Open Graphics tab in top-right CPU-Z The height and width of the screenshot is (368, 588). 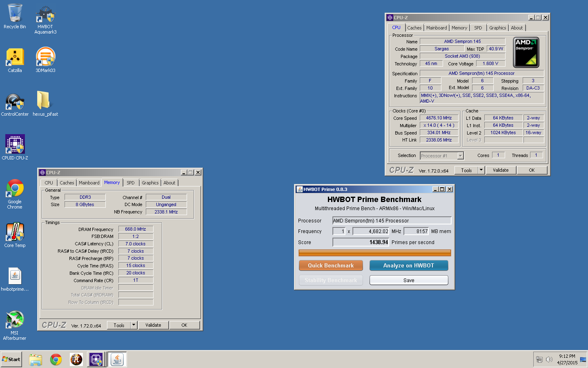(497, 28)
